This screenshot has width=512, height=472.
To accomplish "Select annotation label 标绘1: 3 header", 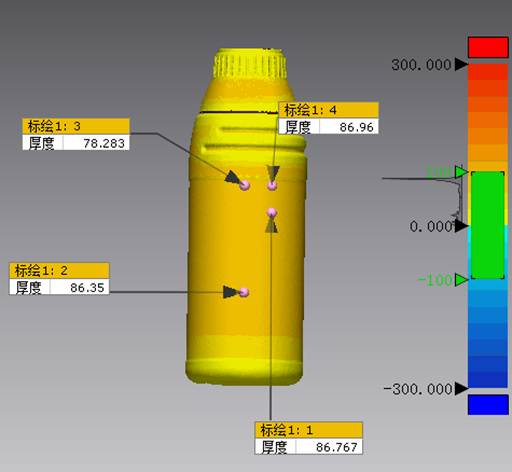I will pyautogui.click(x=76, y=126).
